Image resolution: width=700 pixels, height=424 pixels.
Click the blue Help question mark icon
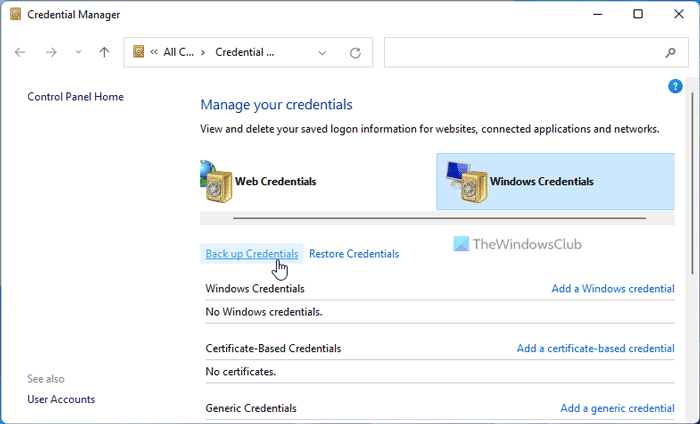point(675,87)
